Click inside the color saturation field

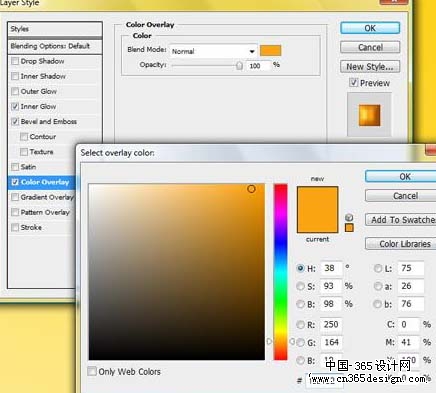177,272
